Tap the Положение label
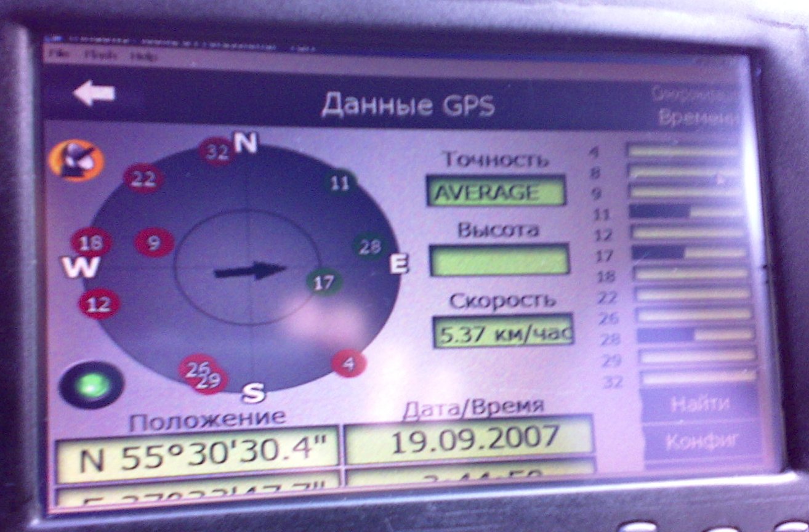 click(208, 419)
